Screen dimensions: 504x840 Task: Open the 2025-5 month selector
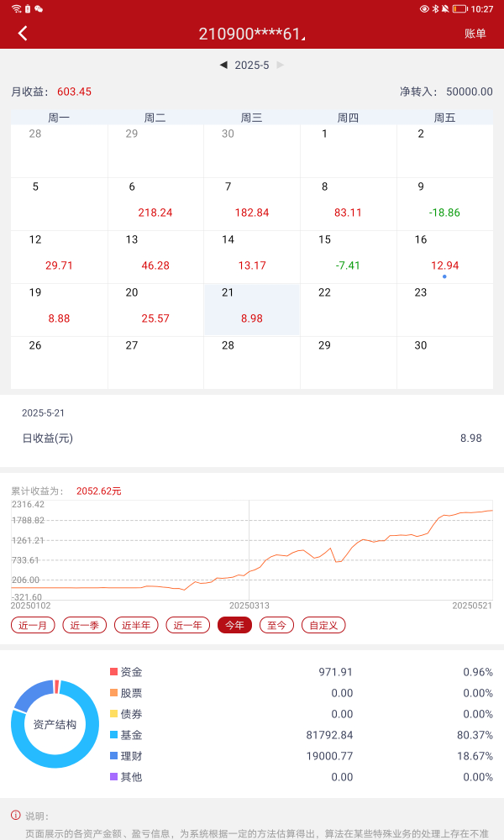252,65
